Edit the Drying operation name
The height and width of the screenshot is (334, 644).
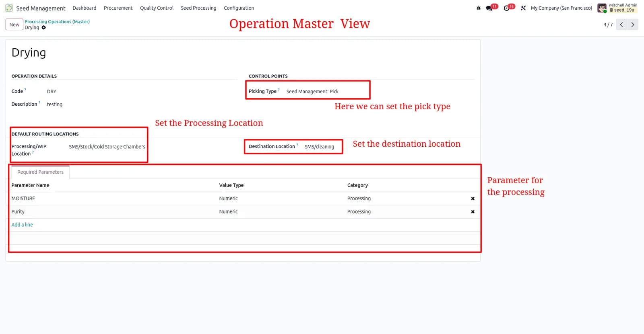tap(29, 53)
